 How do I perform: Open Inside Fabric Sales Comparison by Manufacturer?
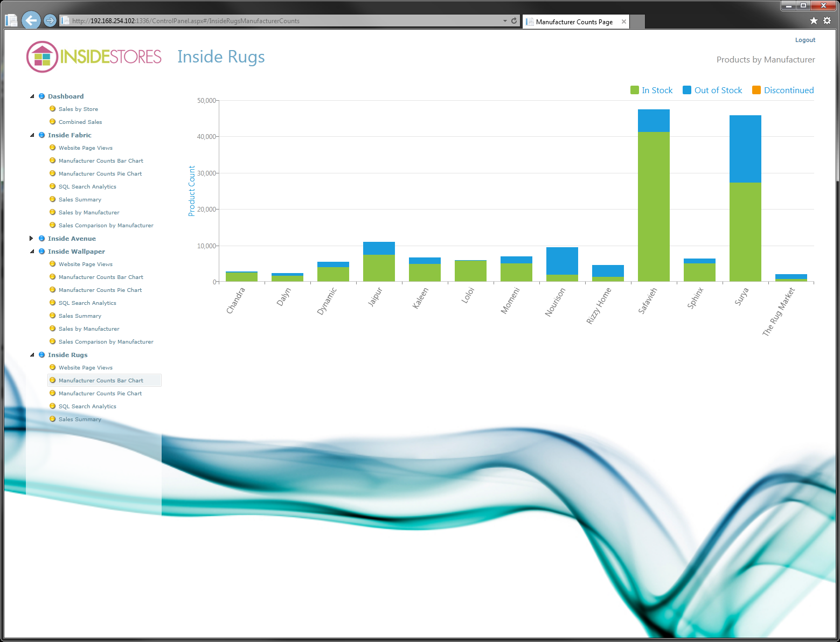pyautogui.click(x=106, y=226)
